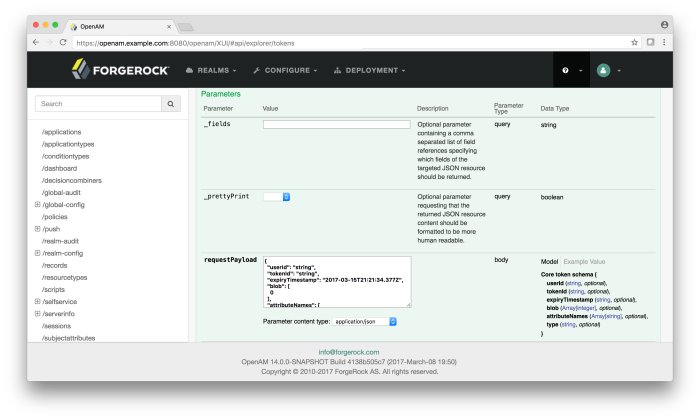Open the Configure menu
Screen dimensions: 700x420
click(x=285, y=71)
